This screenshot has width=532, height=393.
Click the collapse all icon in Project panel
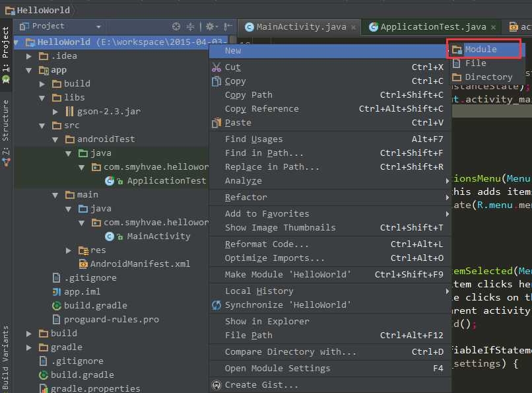pos(191,26)
